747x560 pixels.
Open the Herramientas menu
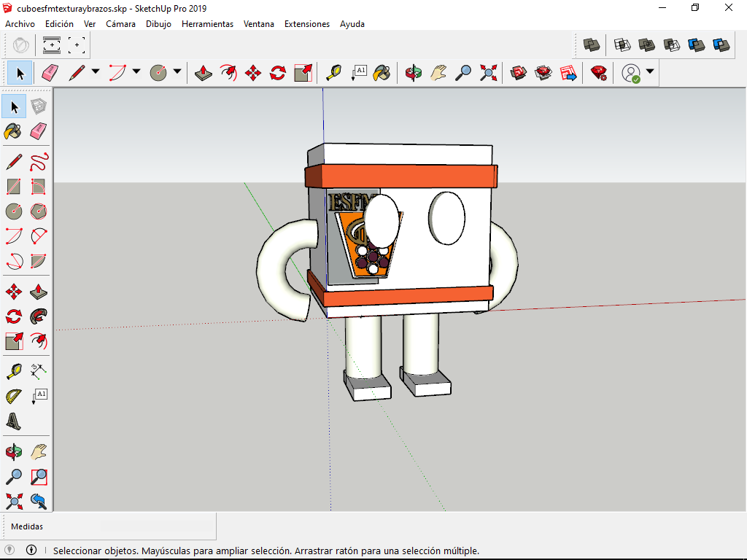[x=207, y=24]
